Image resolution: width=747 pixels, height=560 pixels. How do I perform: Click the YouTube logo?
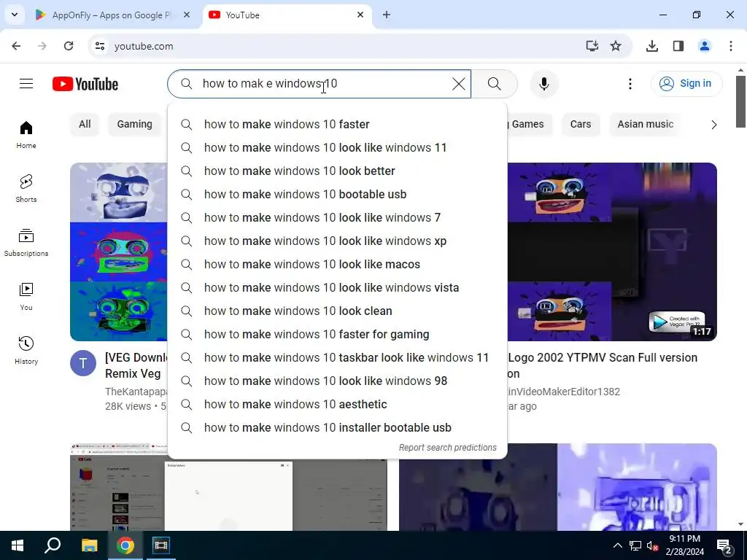pos(85,84)
